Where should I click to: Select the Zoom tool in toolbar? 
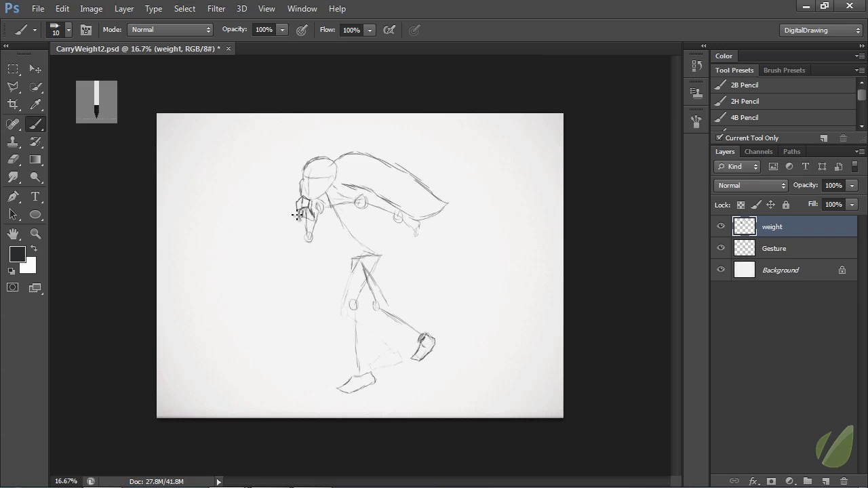(35, 234)
